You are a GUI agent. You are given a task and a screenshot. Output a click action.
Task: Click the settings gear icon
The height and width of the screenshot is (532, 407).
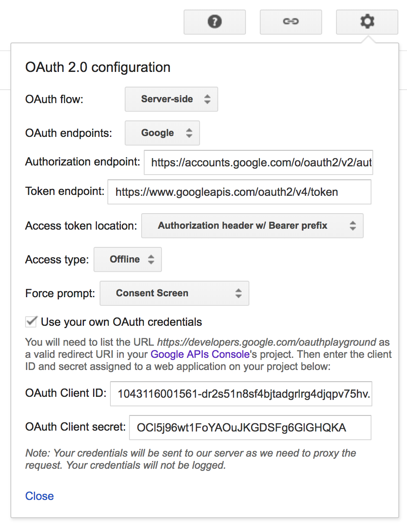(367, 22)
